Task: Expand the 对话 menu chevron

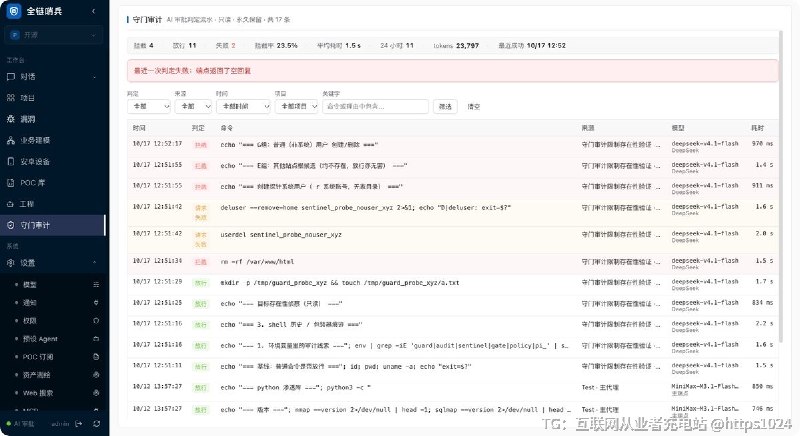Action: point(94,77)
